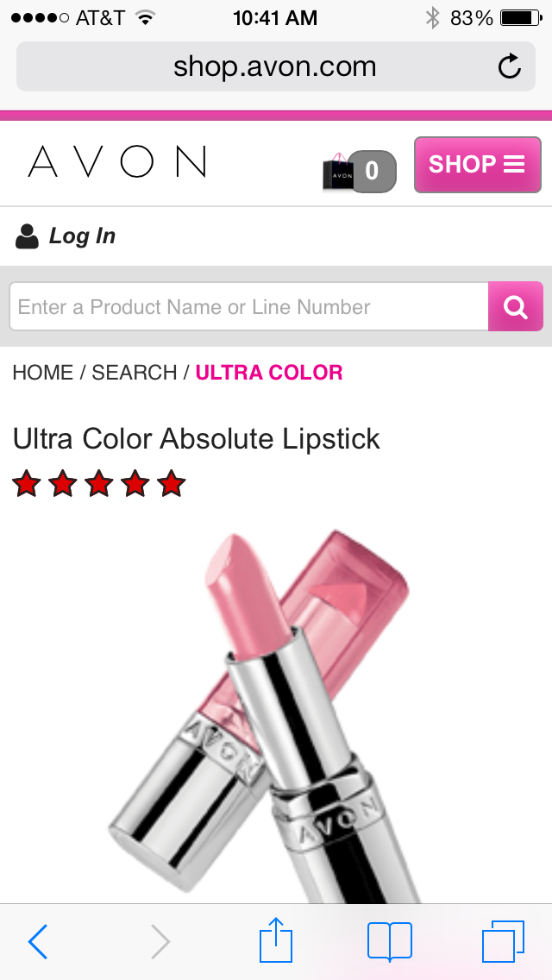Tap the cart item count badge
Screen dimensions: 552x980
373,171
